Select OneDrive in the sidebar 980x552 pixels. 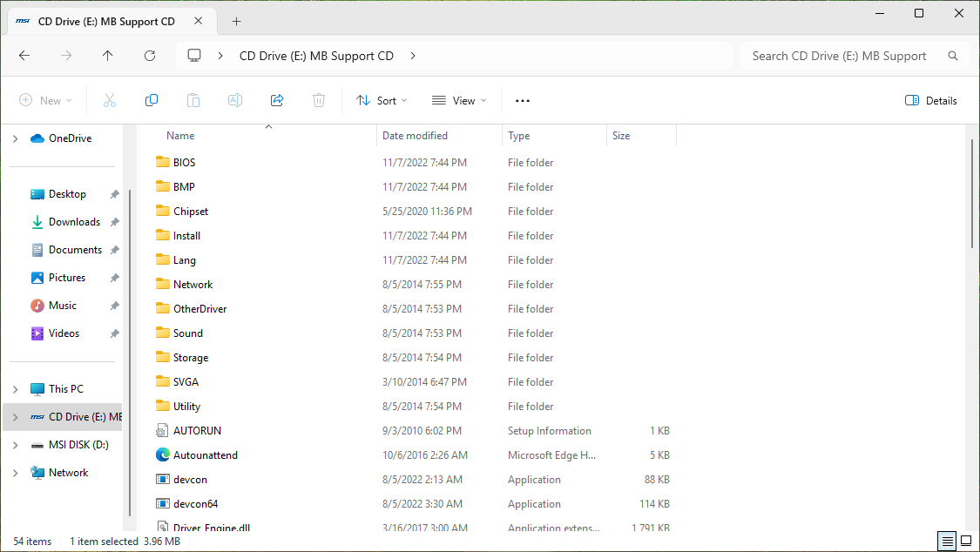(70, 138)
